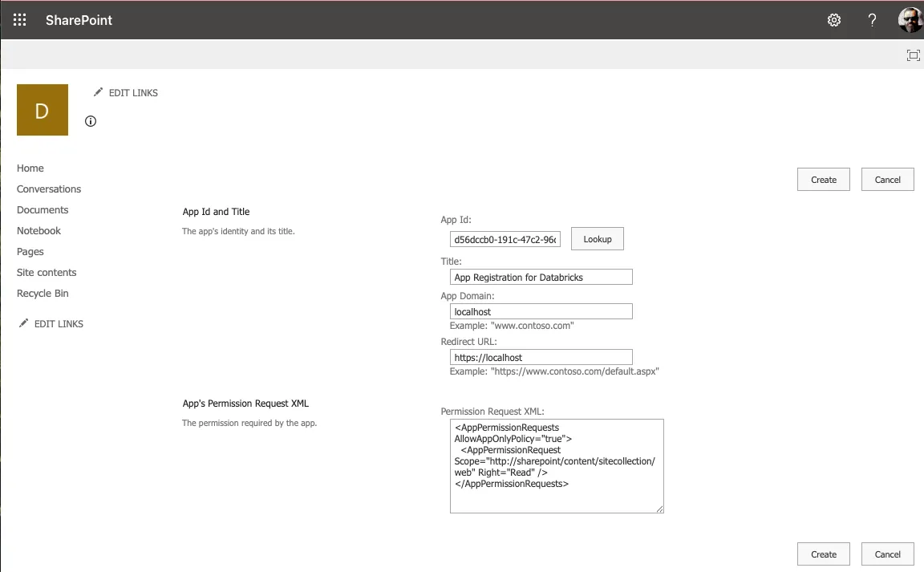The width and height of the screenshot is (924, 572).
Task: Open Site contents page
Action: [x=47, y=273]
